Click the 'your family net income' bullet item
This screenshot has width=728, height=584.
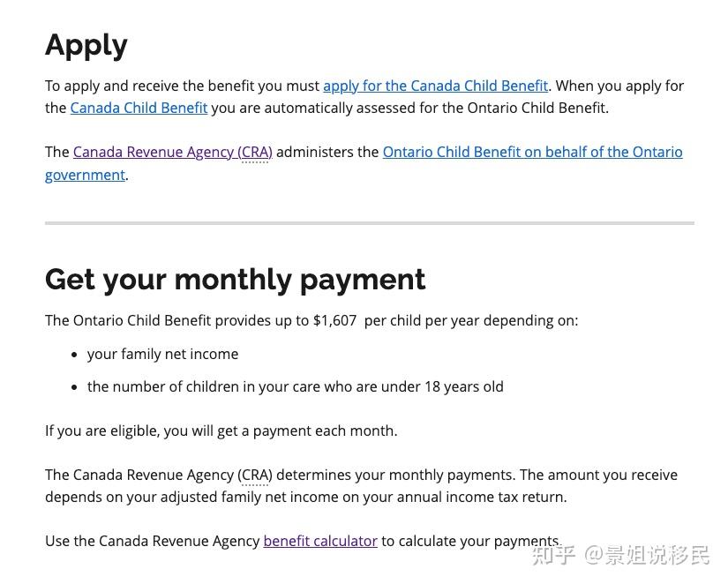tap(162, 354)
